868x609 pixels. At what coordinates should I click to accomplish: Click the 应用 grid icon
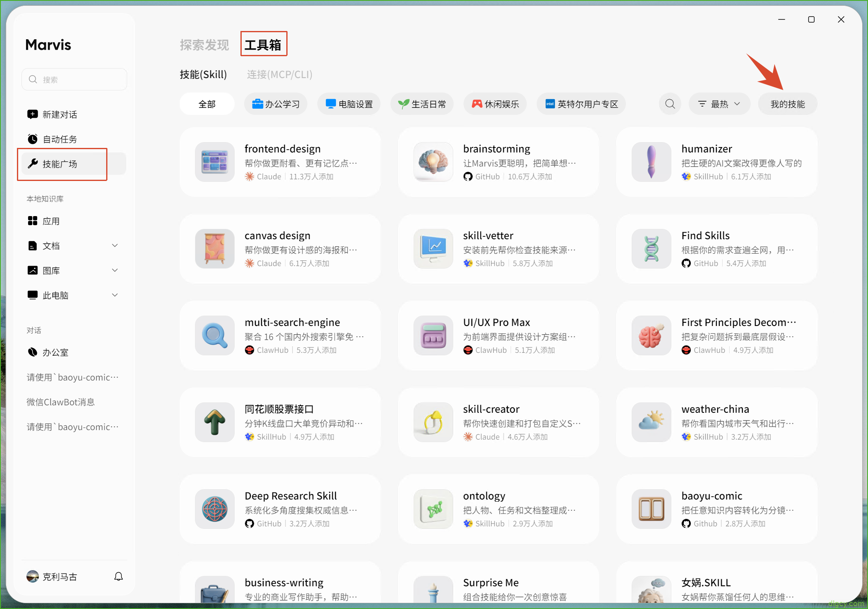[x=33, y=221]
